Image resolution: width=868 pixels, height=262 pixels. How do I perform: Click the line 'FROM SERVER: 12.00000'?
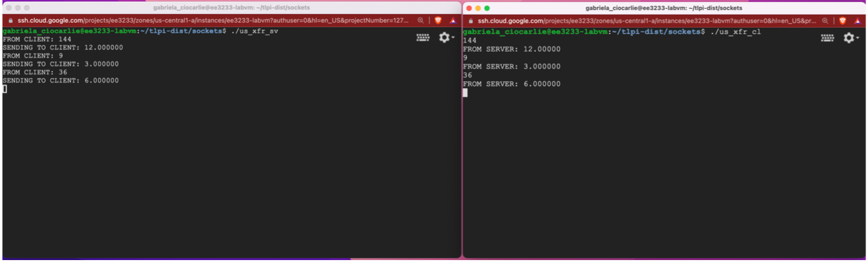(512, 49)
